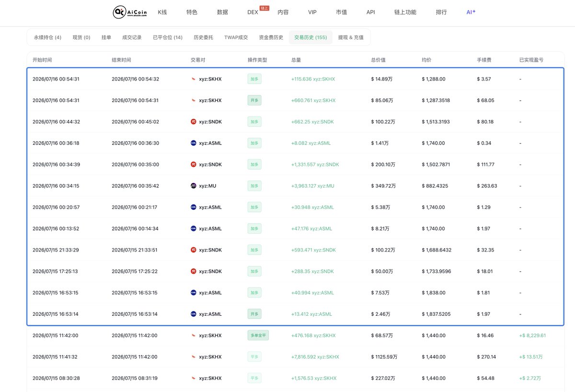Screen dimensions: 575x392
Task: Click the SNDK icon in 21:33:51 row
Action: coord(194,250)
